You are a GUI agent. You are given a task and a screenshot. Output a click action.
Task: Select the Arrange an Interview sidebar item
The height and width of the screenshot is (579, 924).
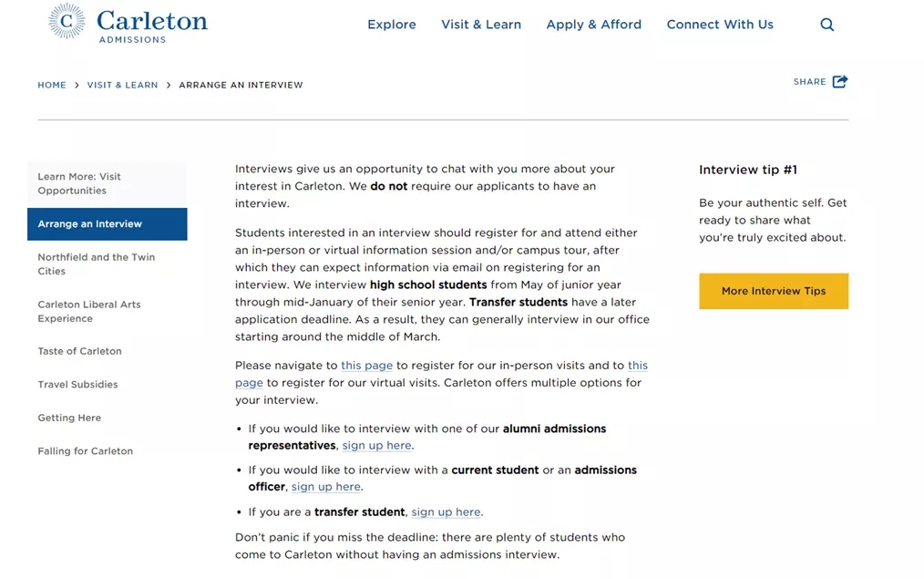point(90,224)
